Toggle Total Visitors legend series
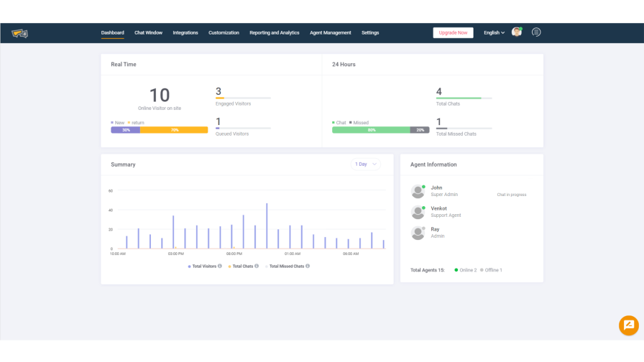644x362 pixels. pos(202,266)
